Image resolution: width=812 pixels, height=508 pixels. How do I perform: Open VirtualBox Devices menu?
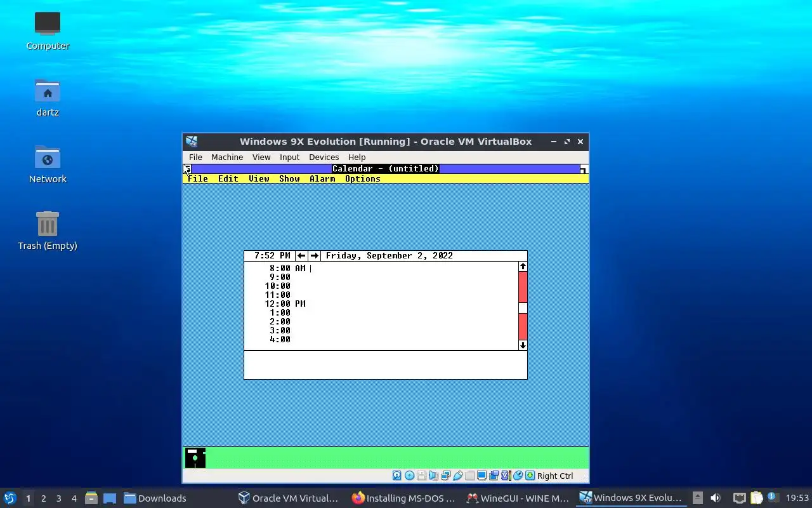point(324,157)
